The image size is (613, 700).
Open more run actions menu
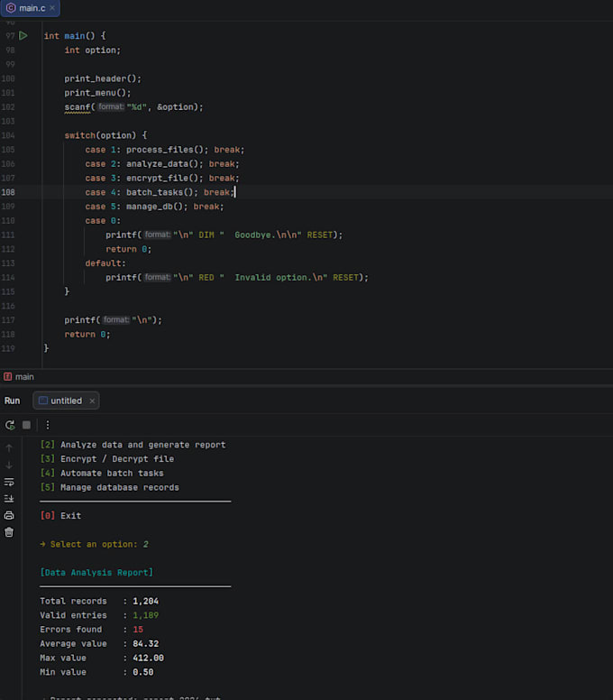[48, 425]
